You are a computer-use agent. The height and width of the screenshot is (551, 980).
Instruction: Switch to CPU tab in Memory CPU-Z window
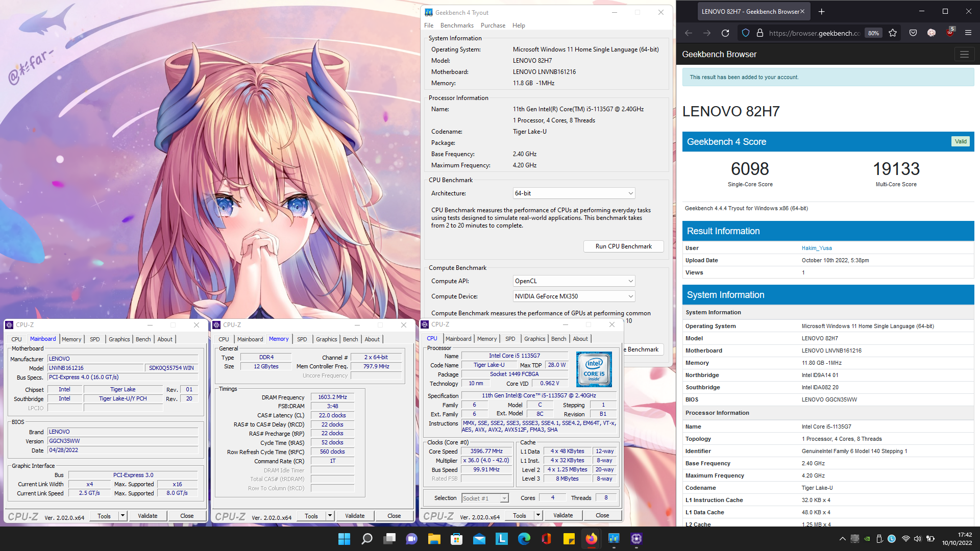point(224,339)
